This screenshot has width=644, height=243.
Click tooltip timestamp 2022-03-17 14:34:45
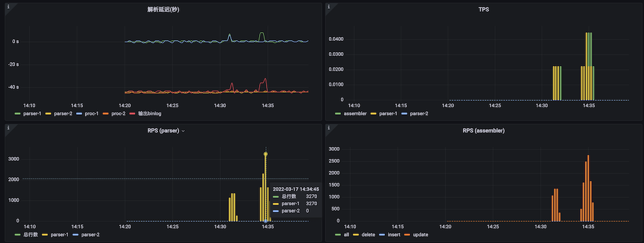pyautogui.click(x=296, y=190)
